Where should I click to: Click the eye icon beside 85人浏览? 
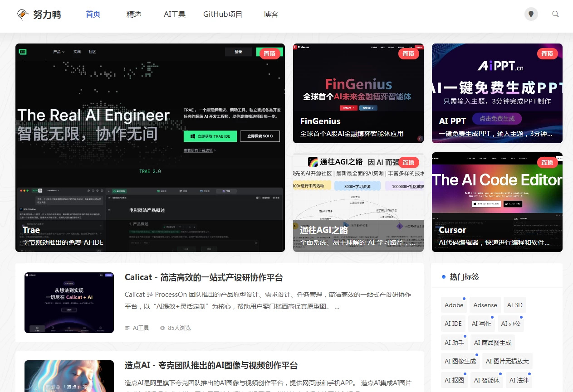click(x=162, y=328)
